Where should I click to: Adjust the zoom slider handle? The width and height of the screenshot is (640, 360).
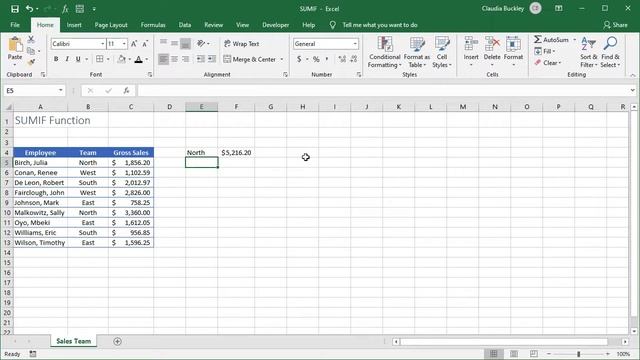point(578,354)
